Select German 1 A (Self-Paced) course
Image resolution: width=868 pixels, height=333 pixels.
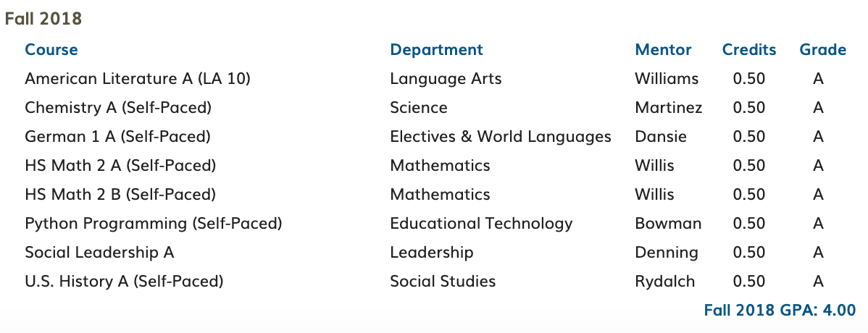click(117, 137)
